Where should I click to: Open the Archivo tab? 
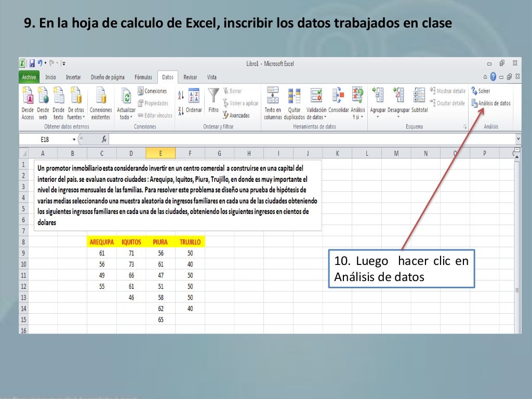[x=29, y=77]
